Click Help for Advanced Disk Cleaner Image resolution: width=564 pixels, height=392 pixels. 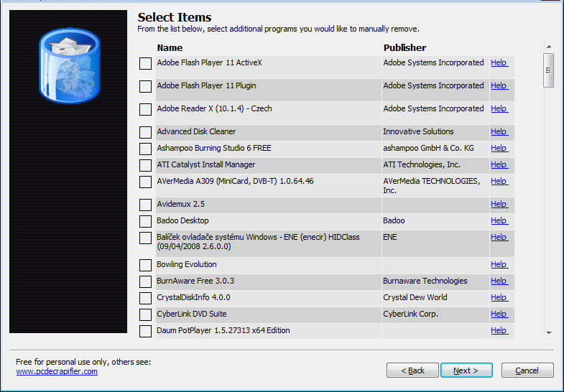[499, 132]
